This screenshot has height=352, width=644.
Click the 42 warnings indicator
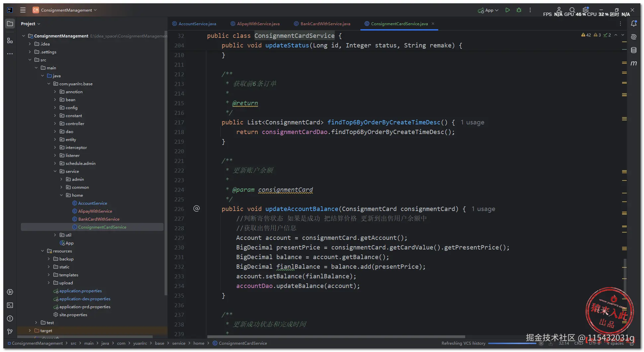(x=586, y=35)
